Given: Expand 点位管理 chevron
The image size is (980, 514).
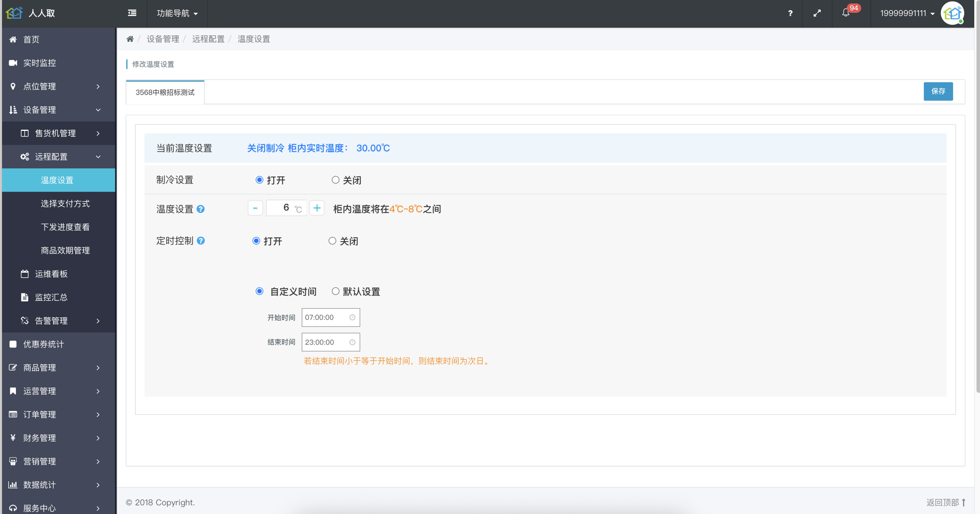Looking at the screenshot, I should 98,86.
